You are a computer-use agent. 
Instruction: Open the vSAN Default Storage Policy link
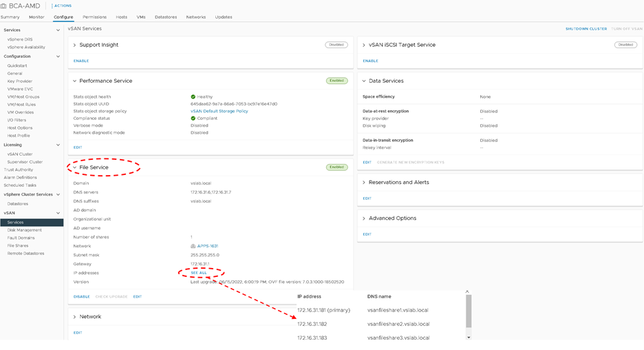219,111
